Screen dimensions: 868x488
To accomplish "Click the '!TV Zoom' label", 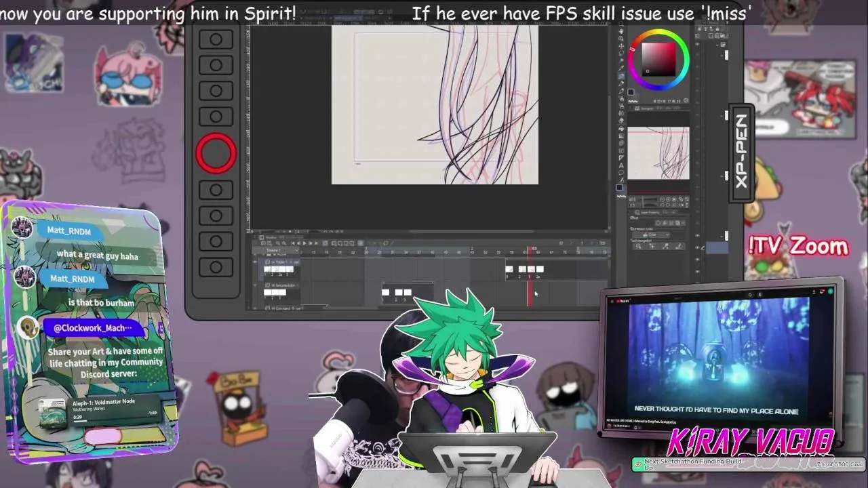I will point(798,246).
